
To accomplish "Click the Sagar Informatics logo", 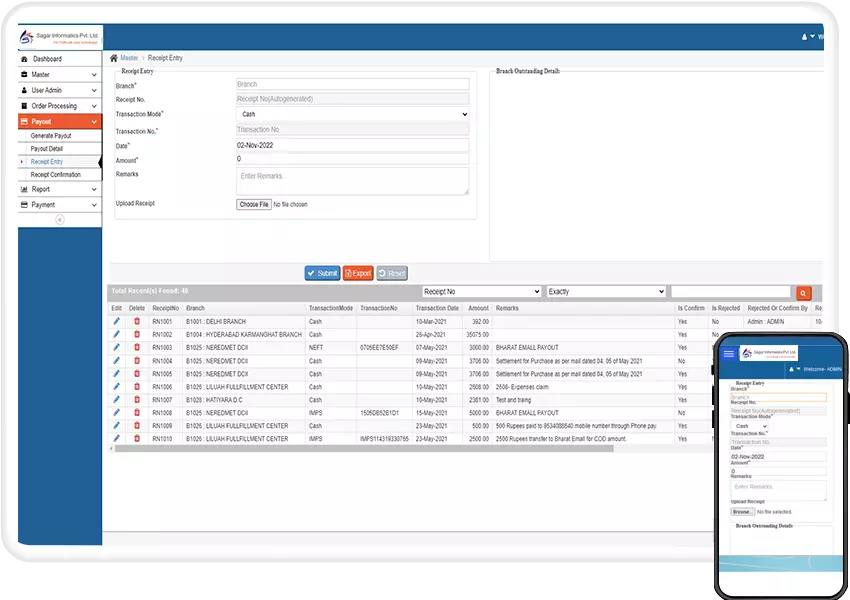I will pyautogui.click(x=59, y=37).
